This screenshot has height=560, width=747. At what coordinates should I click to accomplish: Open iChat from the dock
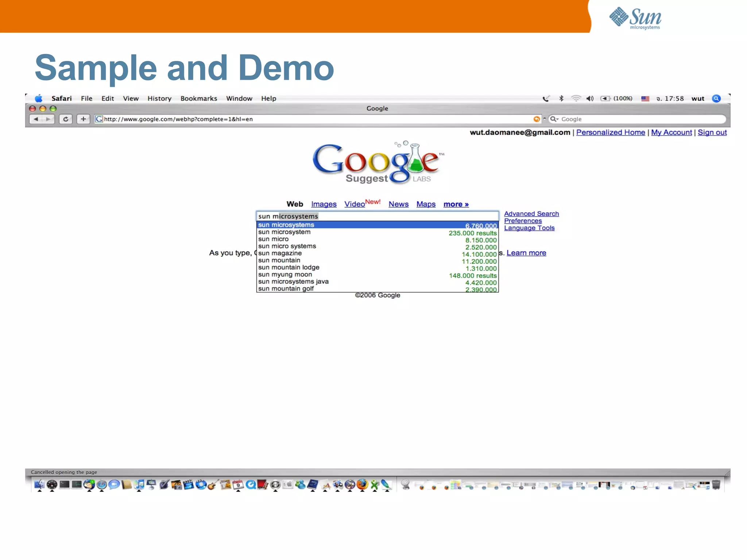click(x=114, y=484)
